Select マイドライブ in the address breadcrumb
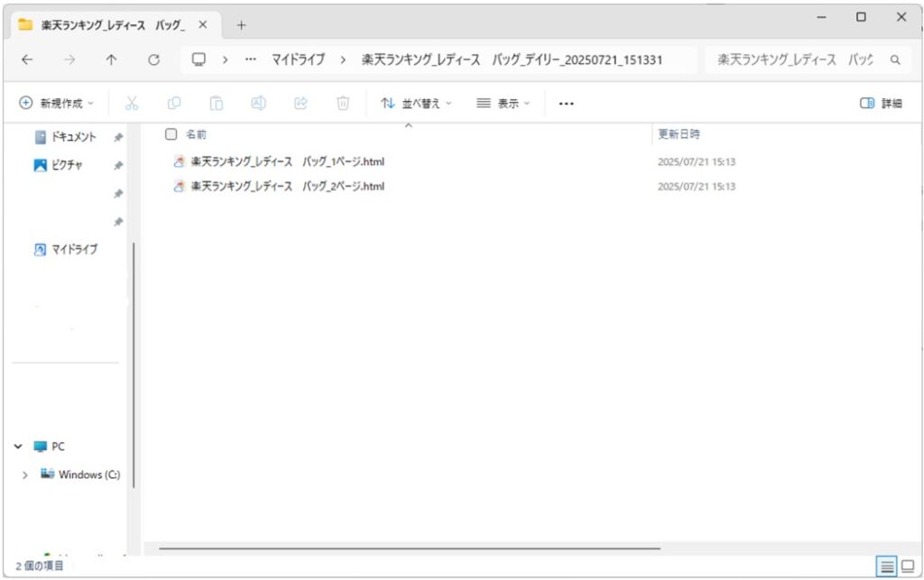This screenshot has height=580, width=924. (x=298, y=60)
